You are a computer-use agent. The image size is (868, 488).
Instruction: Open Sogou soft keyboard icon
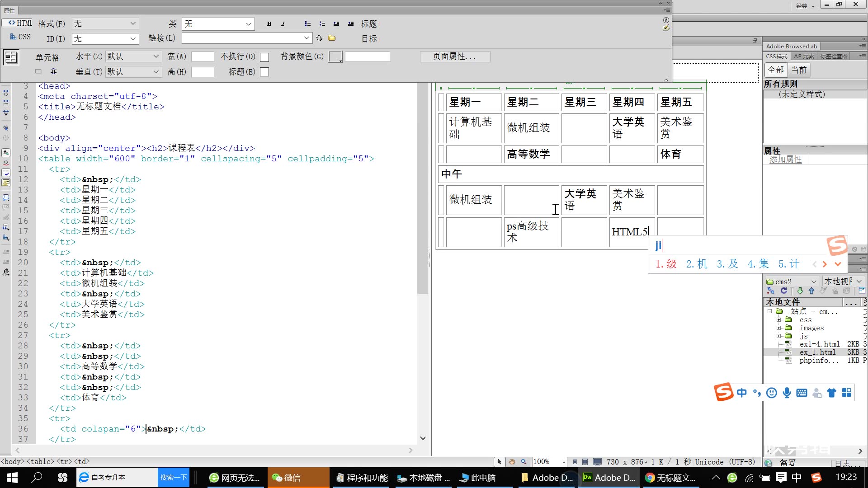pos(802,393)
